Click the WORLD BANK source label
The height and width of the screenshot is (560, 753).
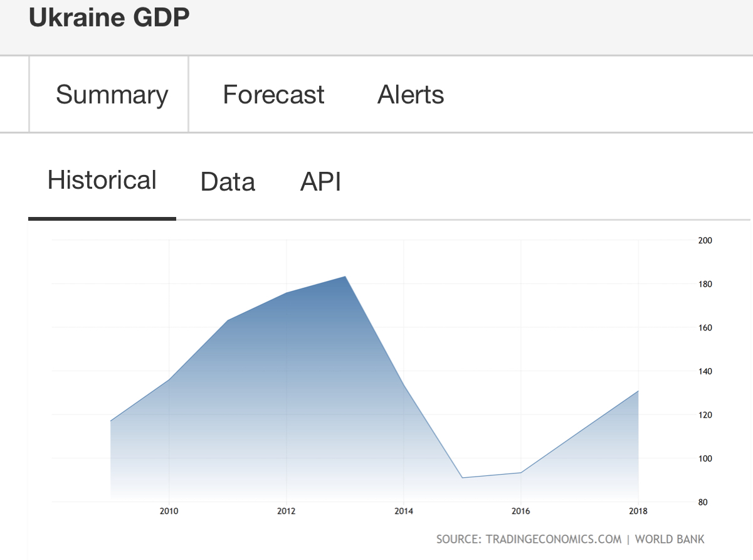point(670,539)
